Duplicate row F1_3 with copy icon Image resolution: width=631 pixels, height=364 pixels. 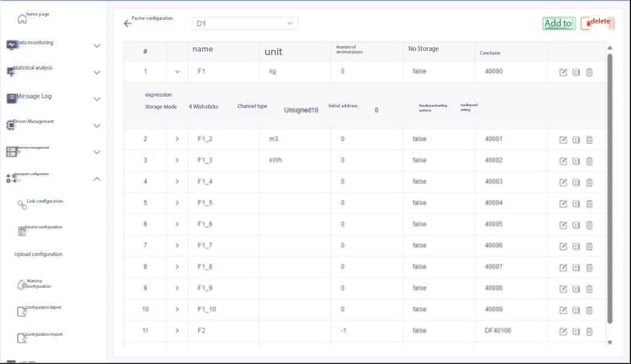pos(576,161)
